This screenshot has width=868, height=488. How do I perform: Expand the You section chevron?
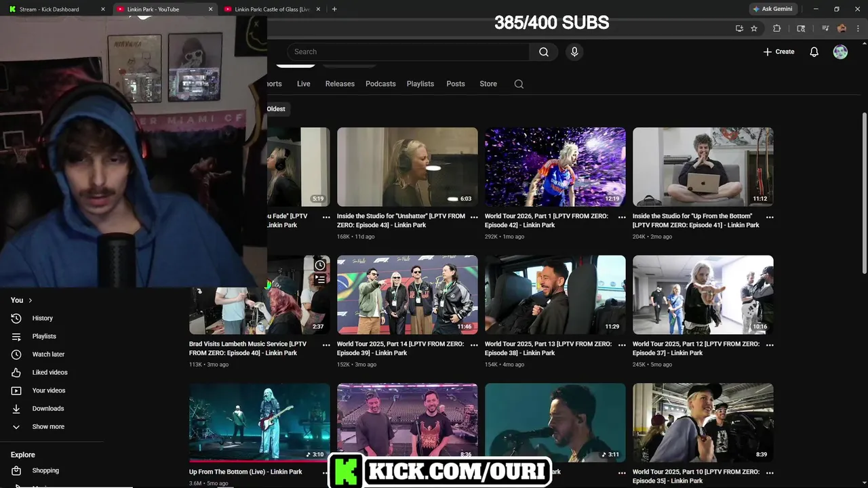point(30,300)
